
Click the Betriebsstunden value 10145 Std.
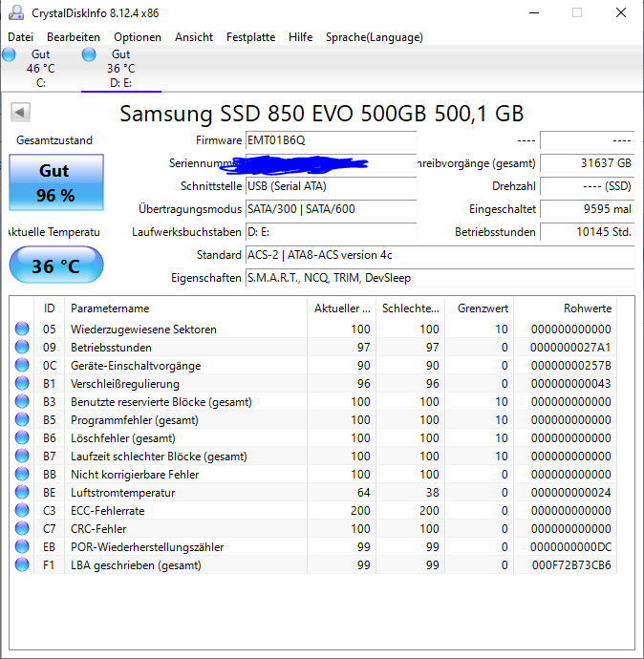(588, 232)
